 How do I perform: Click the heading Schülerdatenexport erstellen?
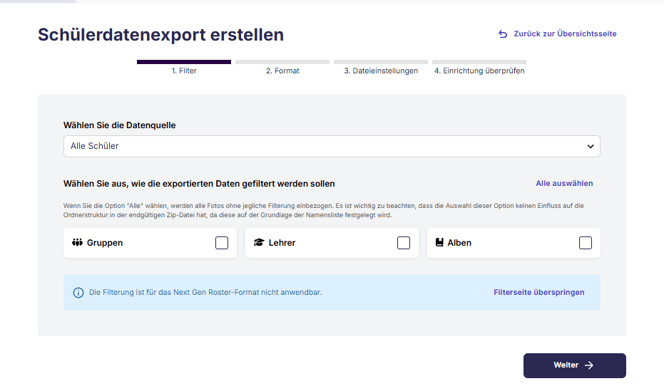(160, 35)
